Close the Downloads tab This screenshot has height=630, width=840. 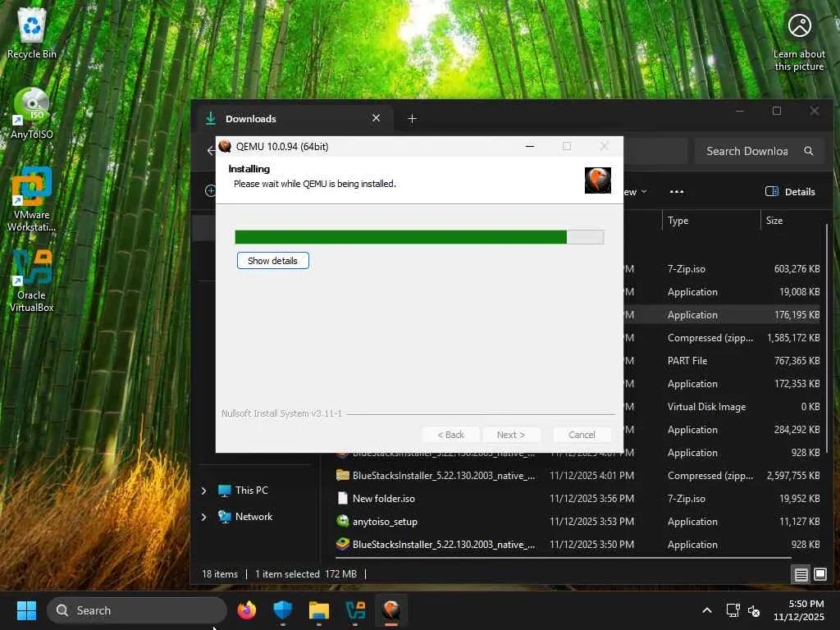[376, 118]
